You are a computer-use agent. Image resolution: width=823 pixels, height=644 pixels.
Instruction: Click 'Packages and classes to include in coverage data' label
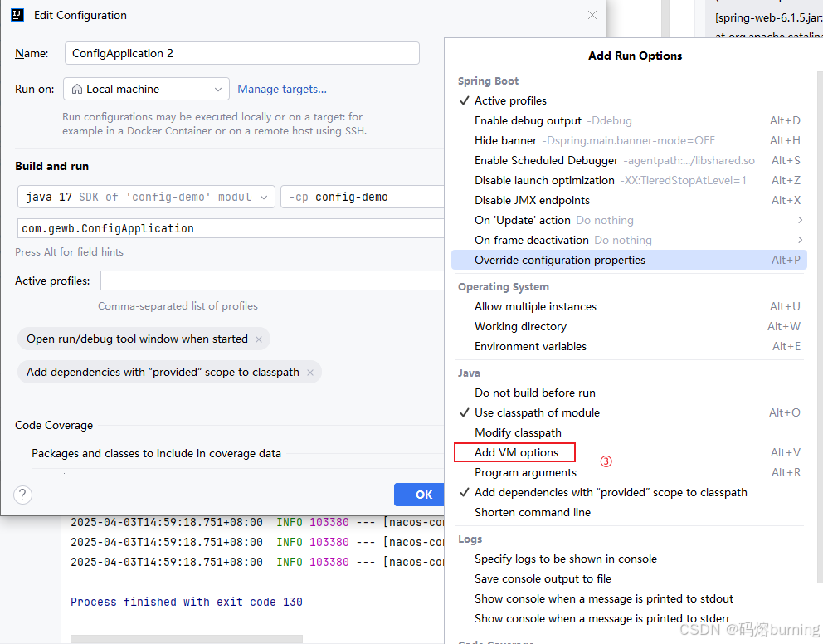click(157, 453)
